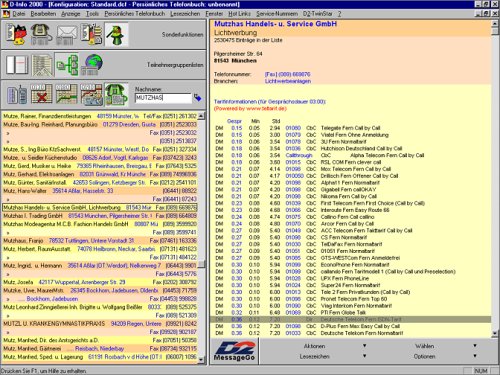The image size is (500, 375).
Task: Select the Mutzke, Uwe entry
Action: (100, 290)
